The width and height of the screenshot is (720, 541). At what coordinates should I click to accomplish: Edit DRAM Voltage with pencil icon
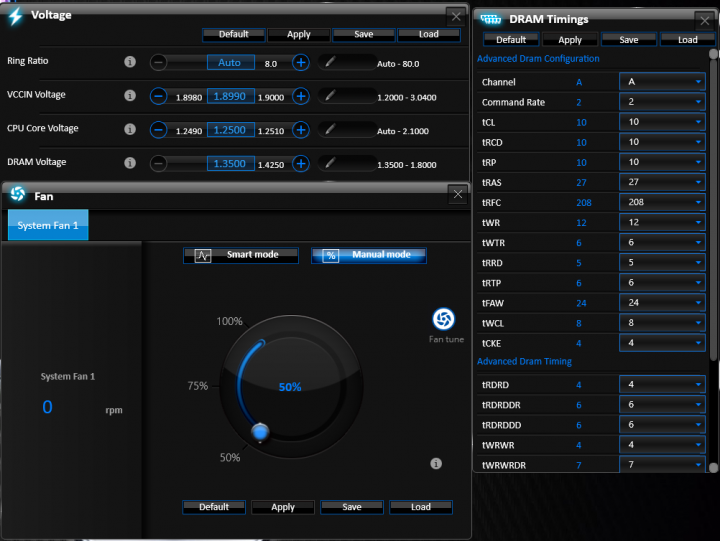(x=330, y=163)
